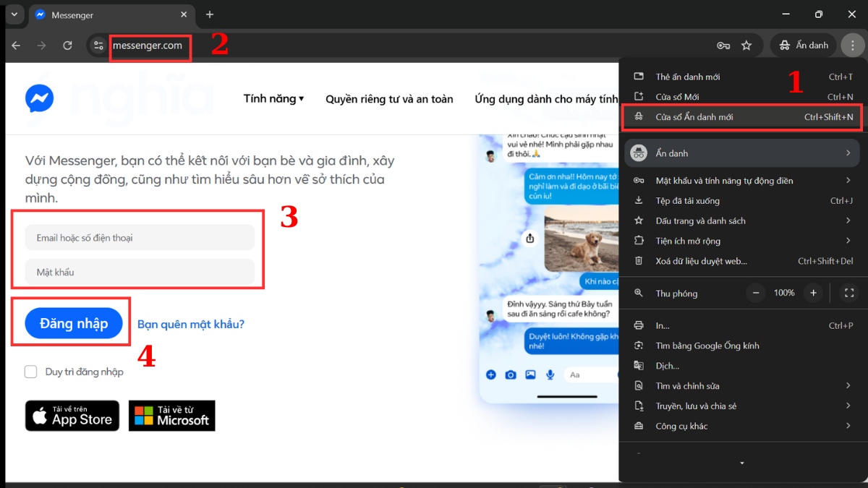This screenshot has width=868, height=488.
Task: Increase zoom with the plus button
Action: 813,293
